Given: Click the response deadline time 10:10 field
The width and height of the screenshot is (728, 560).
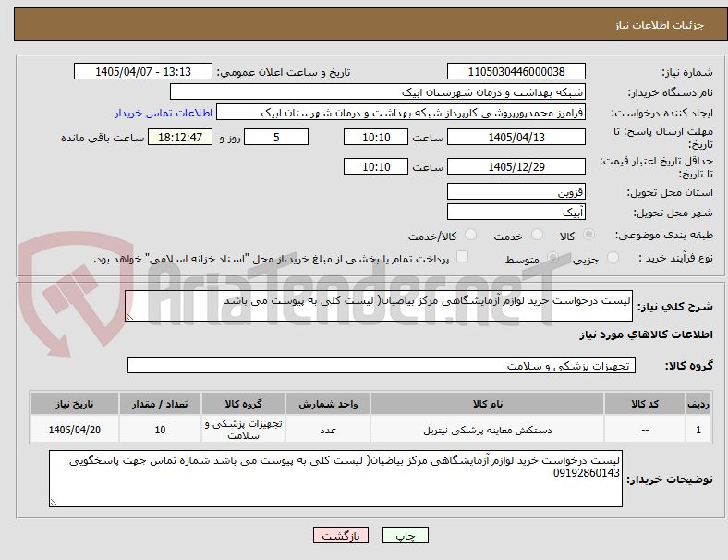Looking at the screenshot, I should (x=376, y=138).
